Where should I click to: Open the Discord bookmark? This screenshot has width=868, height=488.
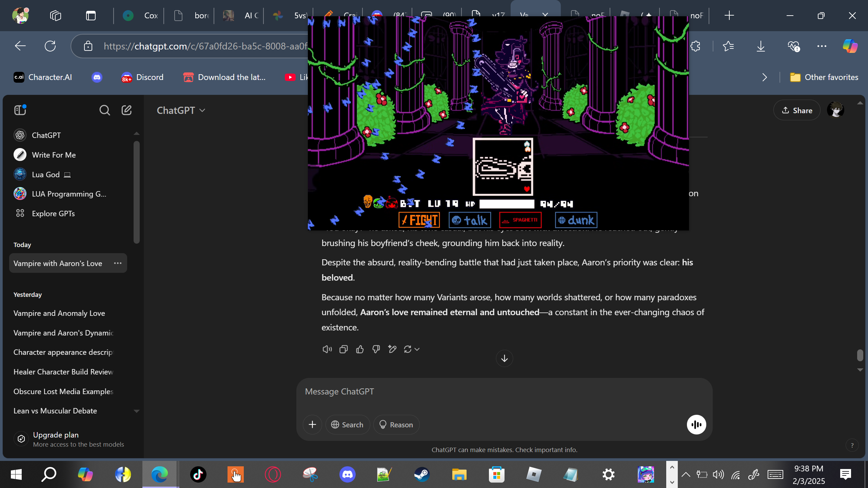pyautogui.click(x=142, y=77)
